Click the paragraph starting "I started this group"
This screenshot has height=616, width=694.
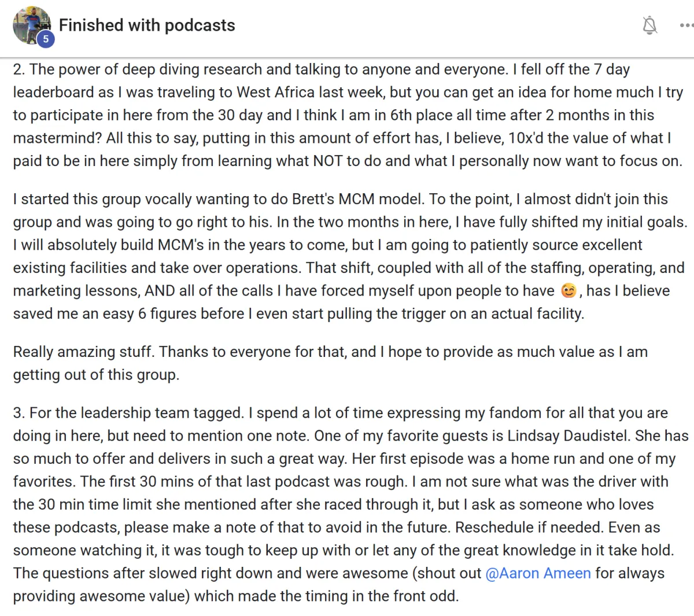tap(350, 256)
